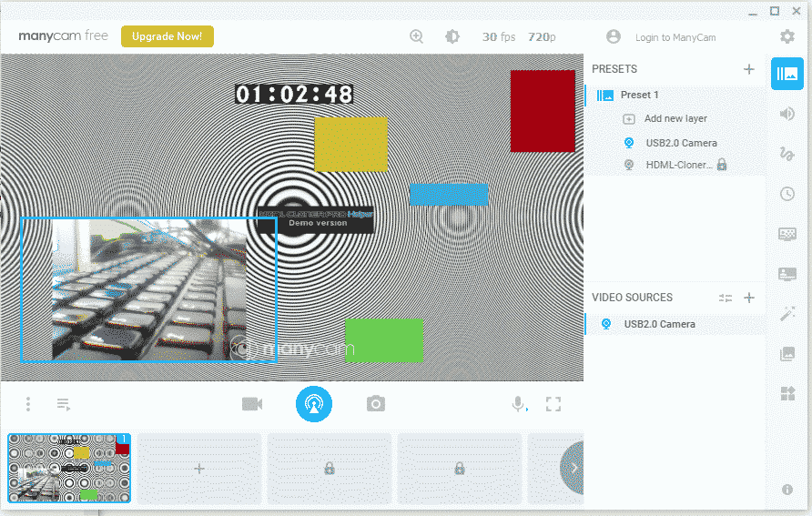Take a snapshot with camera icon
Viewport: 812px width, 516px height.
point(375,404)
